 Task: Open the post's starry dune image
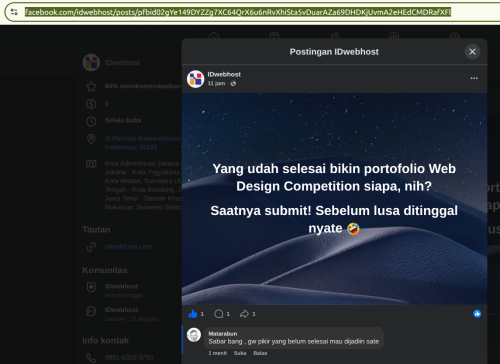point(334,199)
